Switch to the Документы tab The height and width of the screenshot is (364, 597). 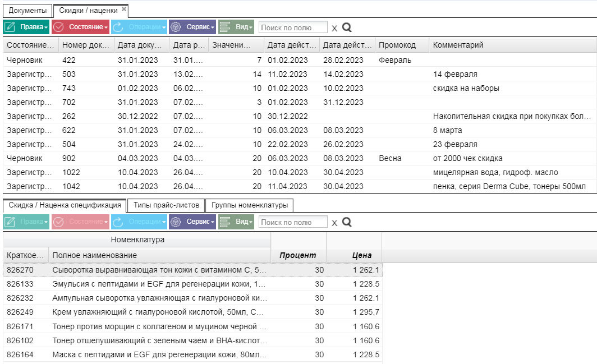[x=27, y=11]
